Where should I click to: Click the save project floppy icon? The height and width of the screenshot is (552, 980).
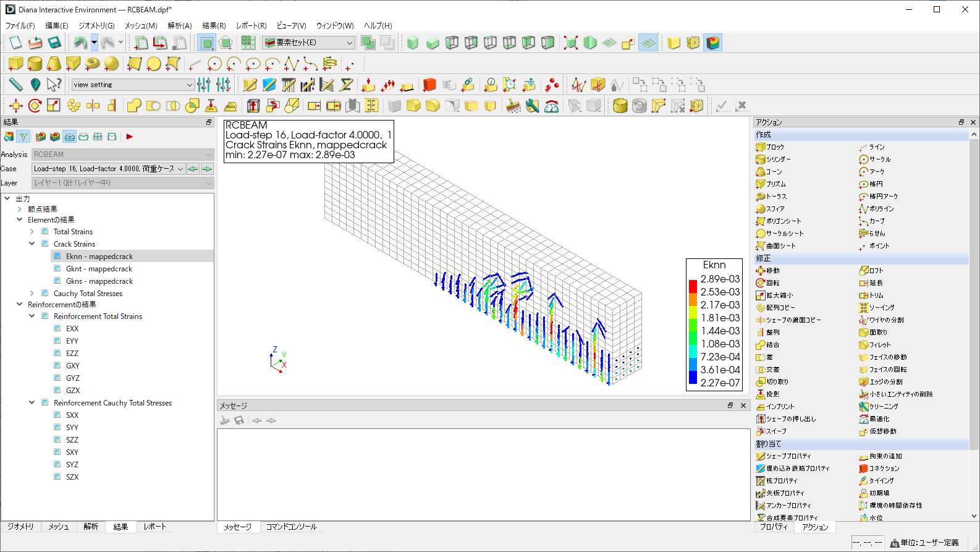click(x=54, y=43)
